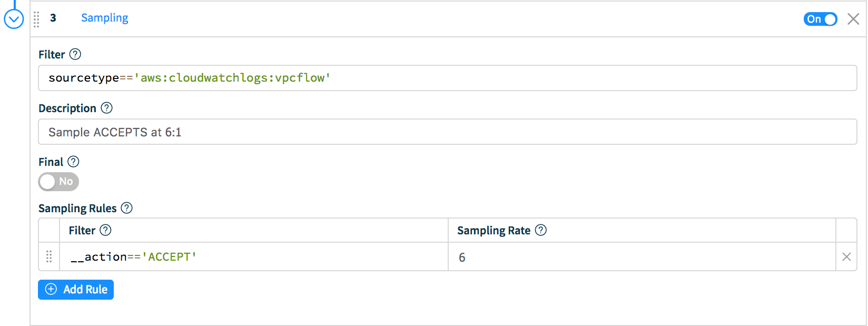The height and width of the screenshot is (326, 868).
Task: Open the Sampling Rules help tooltip
Action: point(126,208)
